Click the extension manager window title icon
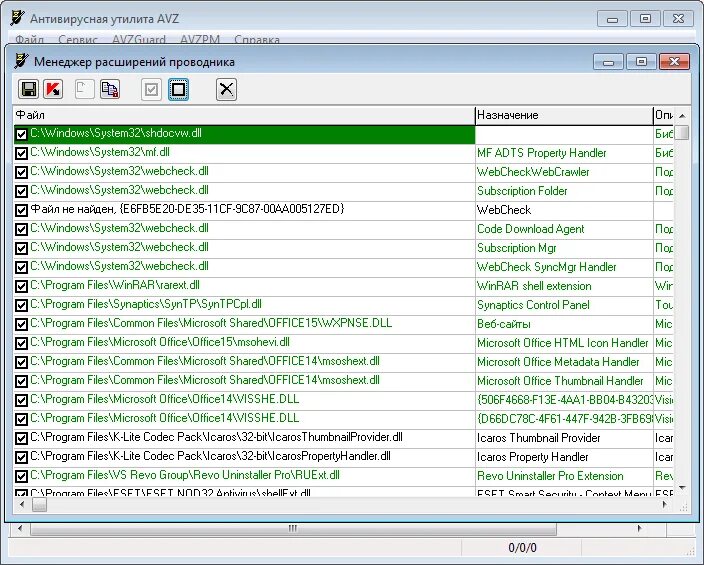The height and width of the screenshot is (565, 704). tap(21, 61)
